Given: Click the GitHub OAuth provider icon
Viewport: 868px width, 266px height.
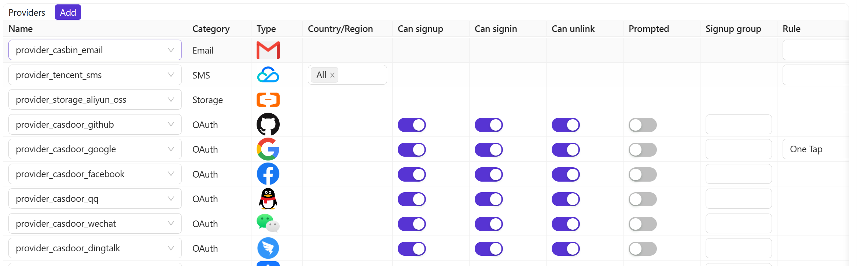Looking at the screenshot, I should [268, 124].
